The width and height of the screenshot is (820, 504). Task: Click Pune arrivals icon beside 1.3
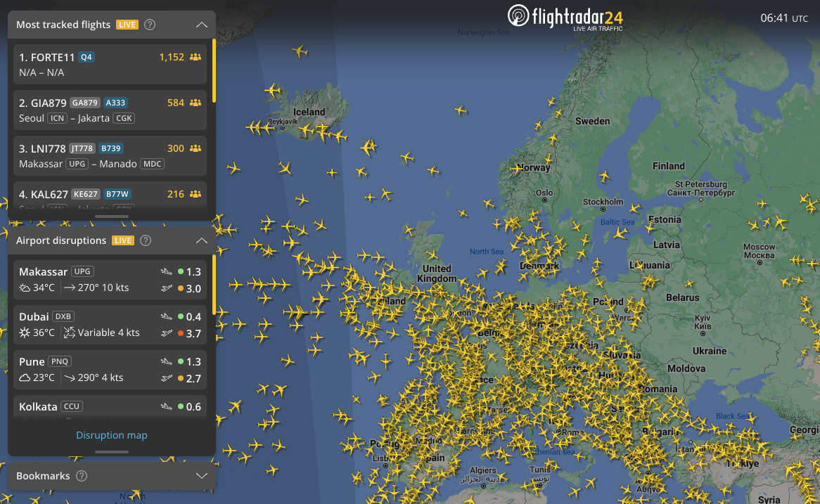pyautogui.click(x=166, y=361)
